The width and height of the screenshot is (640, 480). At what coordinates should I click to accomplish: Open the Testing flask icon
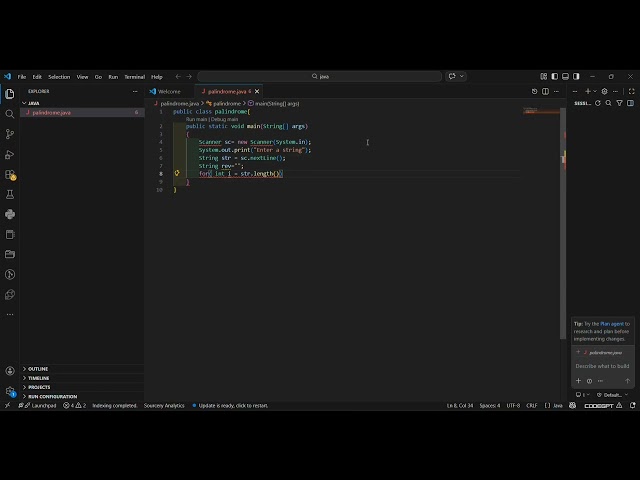pyautogui.click(x=10, y=194)
